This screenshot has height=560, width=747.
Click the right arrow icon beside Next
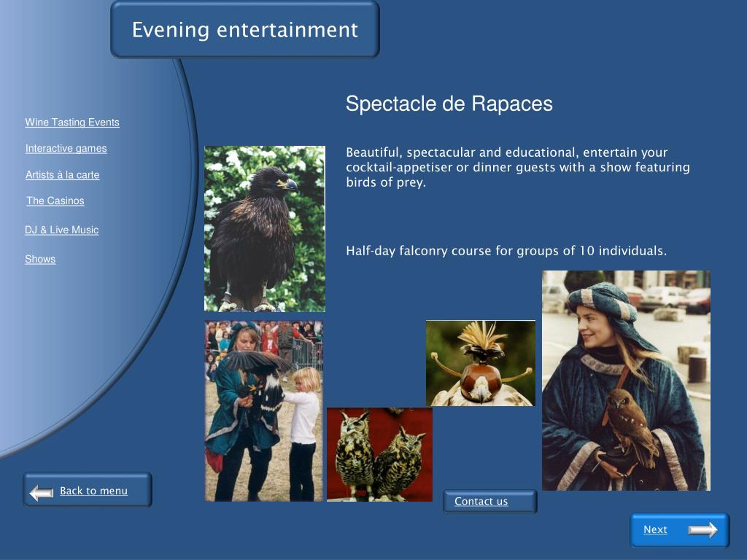tap(703, 529)
